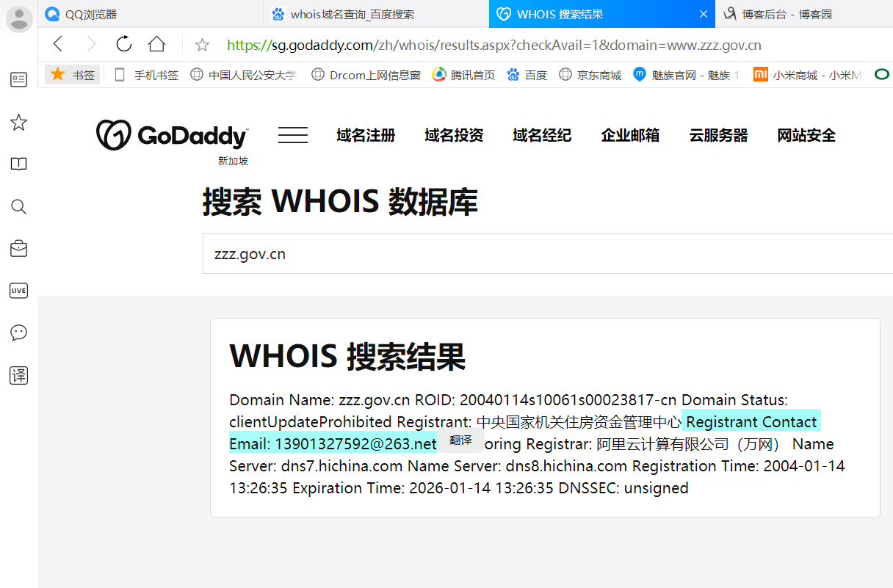Click the user avatar icon
This screenshot has height=588, width=893.
19,19
